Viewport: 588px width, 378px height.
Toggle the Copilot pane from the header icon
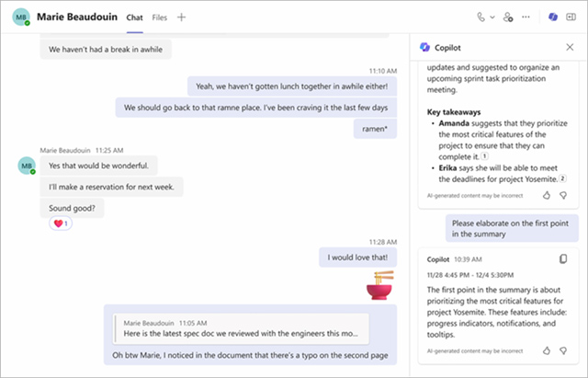[552, 17]
